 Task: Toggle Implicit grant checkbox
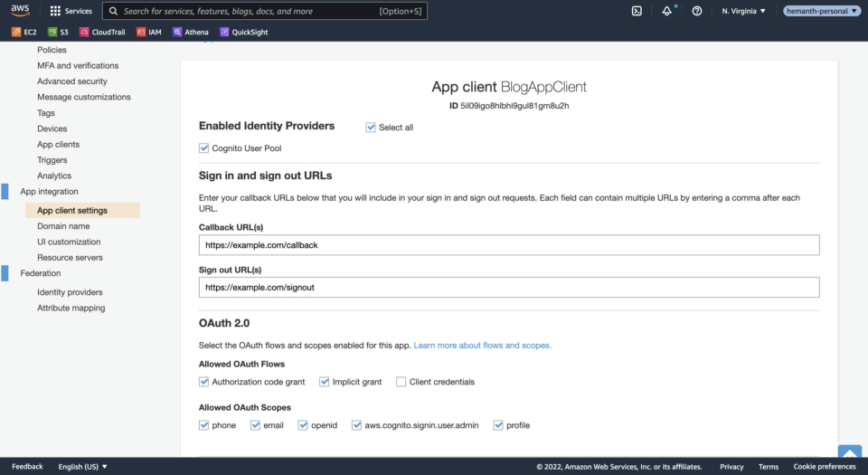[325, 382]
